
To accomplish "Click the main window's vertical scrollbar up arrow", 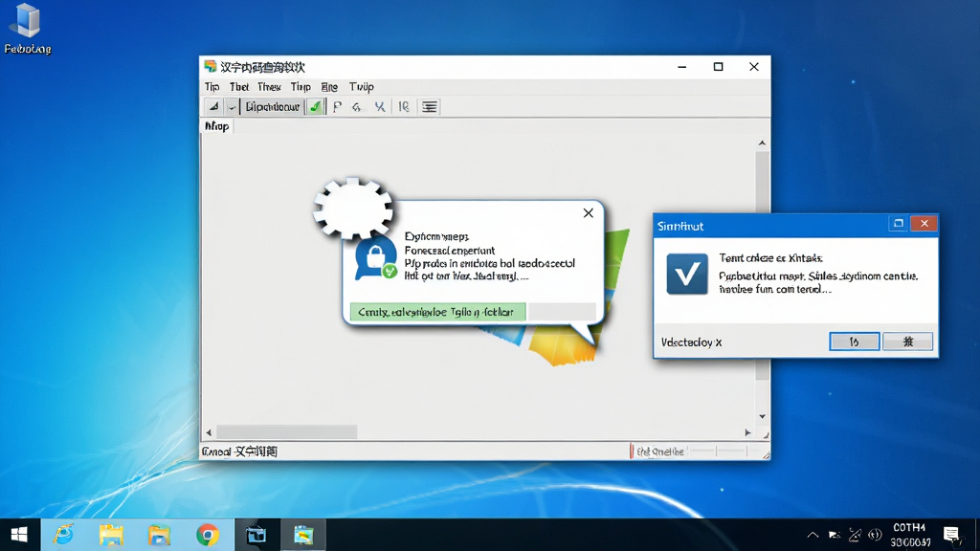I will [762, 143].
